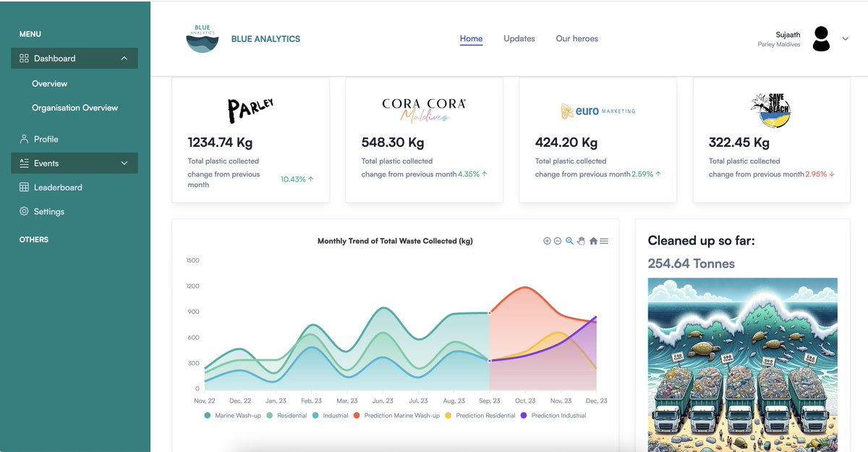Select the chart panning hand tool

point(581,241)
